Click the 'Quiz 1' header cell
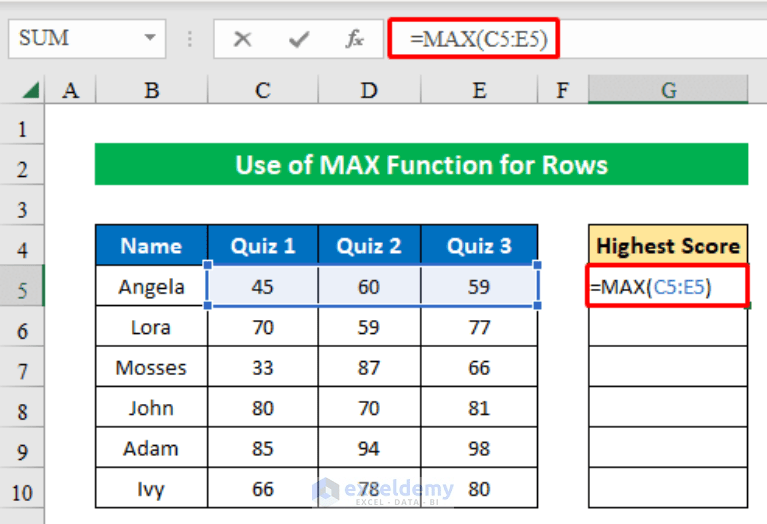 pyautogui.click(x=263, y=246)
